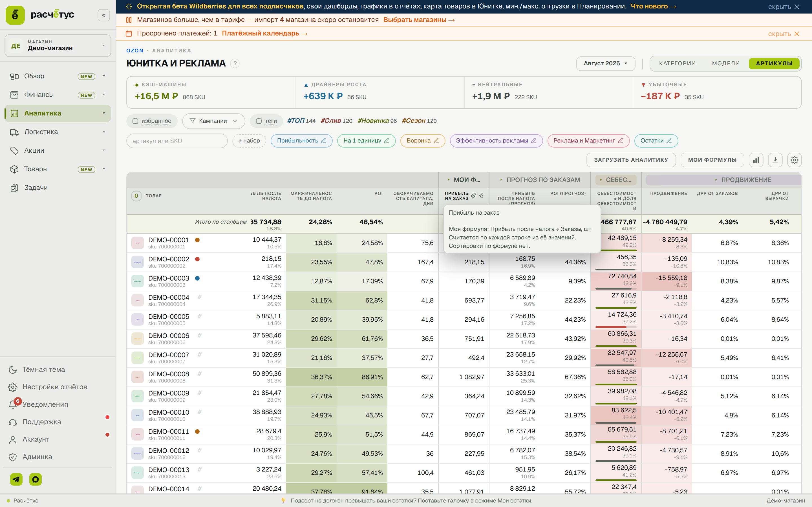Open the Telegram icon in the sidebar
The image size is (812, 507).
pyautogui.click(x=16, y=479)
